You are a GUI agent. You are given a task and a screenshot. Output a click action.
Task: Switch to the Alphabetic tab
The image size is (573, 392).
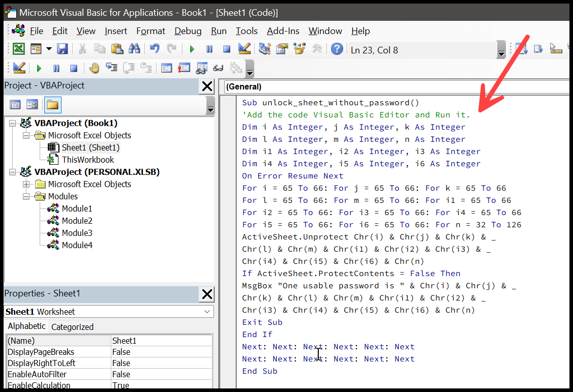tap(26, 326)
